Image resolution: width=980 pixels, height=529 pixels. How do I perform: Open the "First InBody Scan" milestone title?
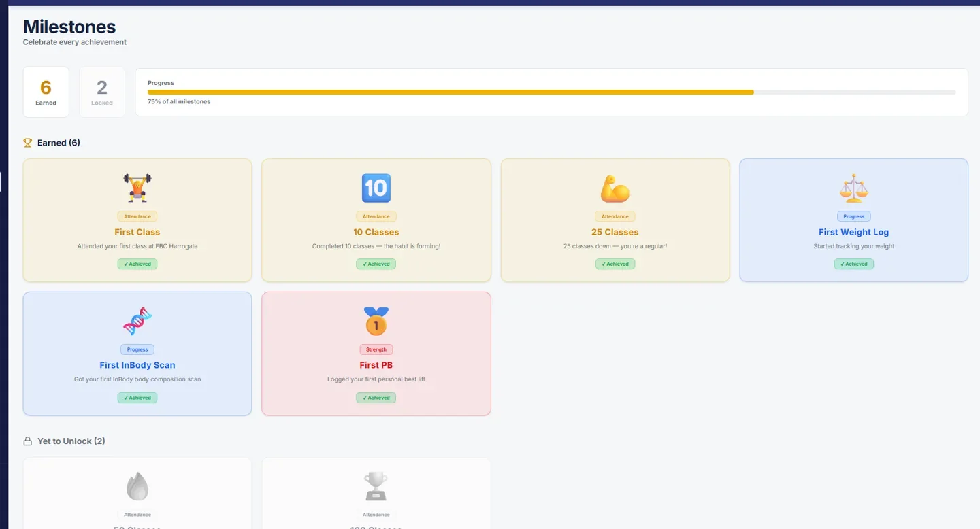pos(137,365)
